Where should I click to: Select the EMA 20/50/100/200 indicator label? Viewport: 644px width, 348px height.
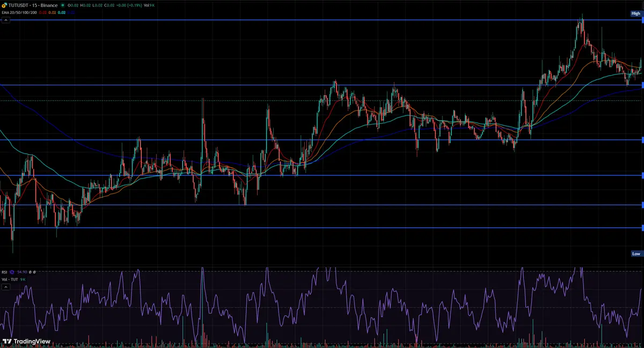[x=19, y=13]
